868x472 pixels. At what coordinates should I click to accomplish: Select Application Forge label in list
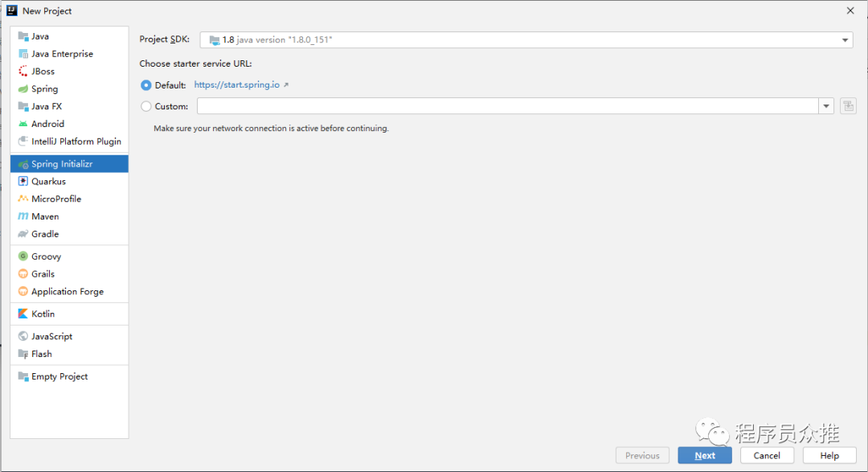68,291
